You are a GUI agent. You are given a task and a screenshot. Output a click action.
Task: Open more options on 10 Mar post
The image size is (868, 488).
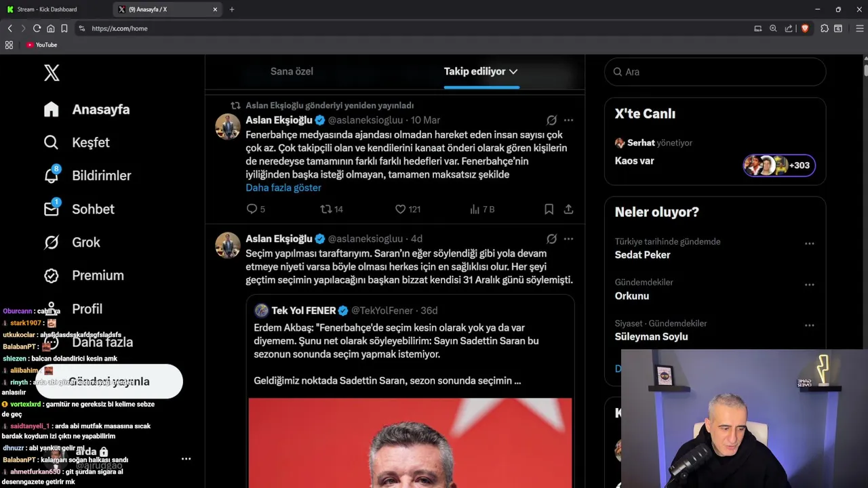568,120
